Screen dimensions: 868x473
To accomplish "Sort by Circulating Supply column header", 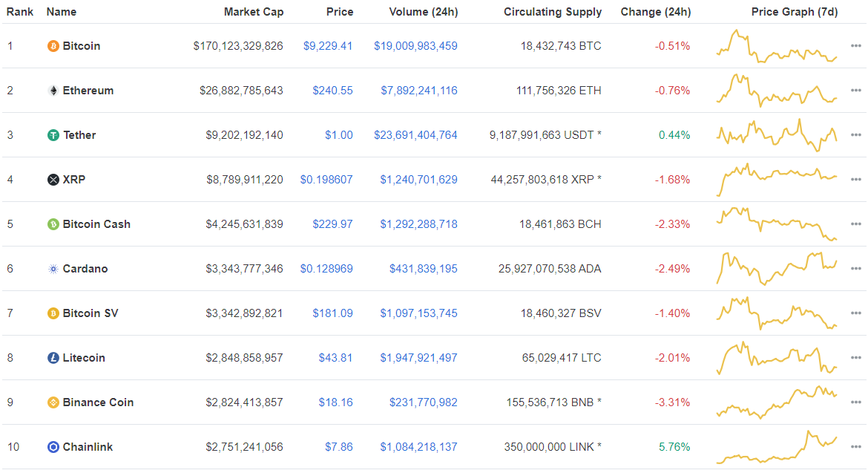I will (553, 12).
